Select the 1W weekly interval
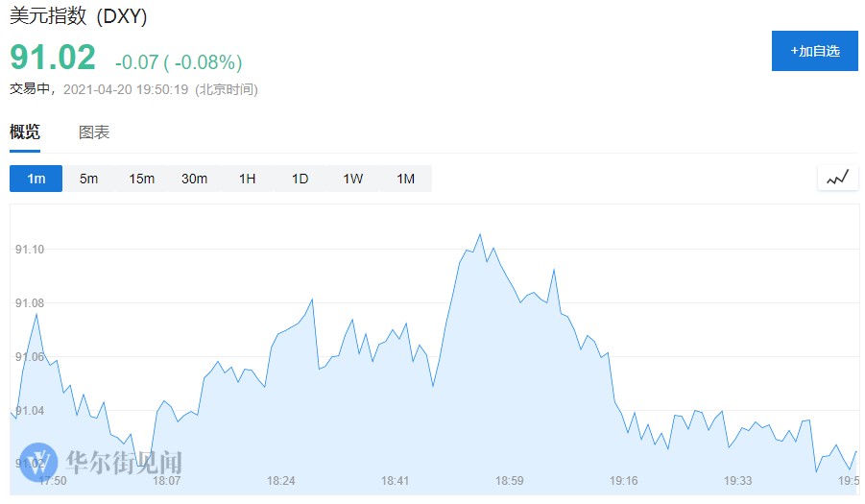The image size is (865, 504). tap(353, 179)
